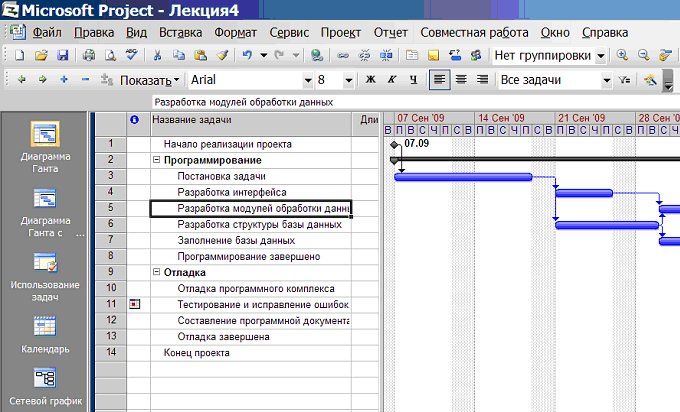Open the Все задачи filter dropdown
680x412 pixels.
click(x=607, y=80)
